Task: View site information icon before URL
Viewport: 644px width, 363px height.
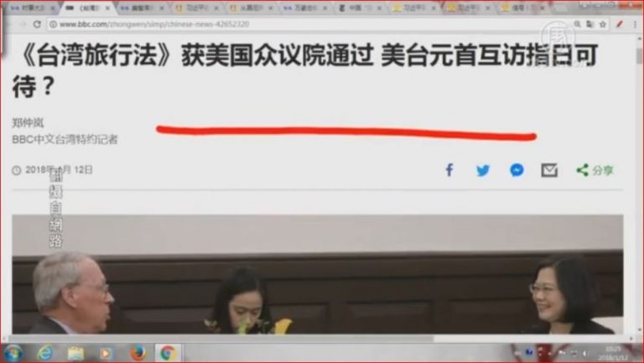Action: [53, 24]
